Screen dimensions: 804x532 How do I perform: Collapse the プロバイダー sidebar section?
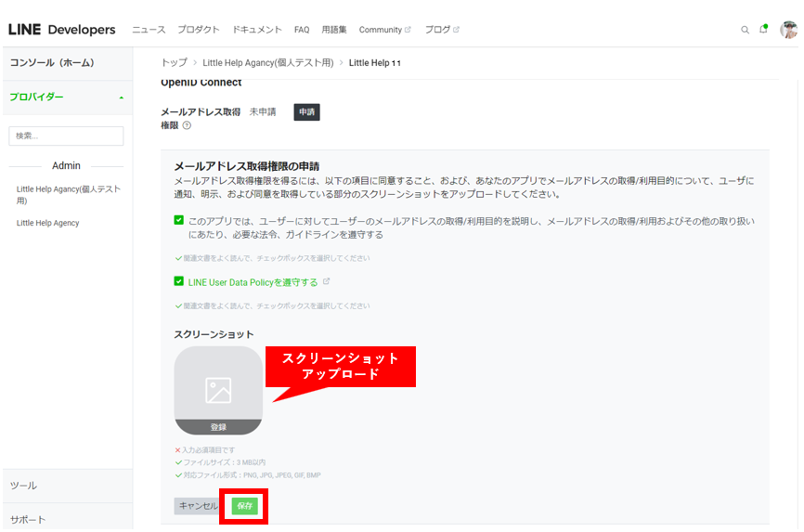tap(121, 97)
